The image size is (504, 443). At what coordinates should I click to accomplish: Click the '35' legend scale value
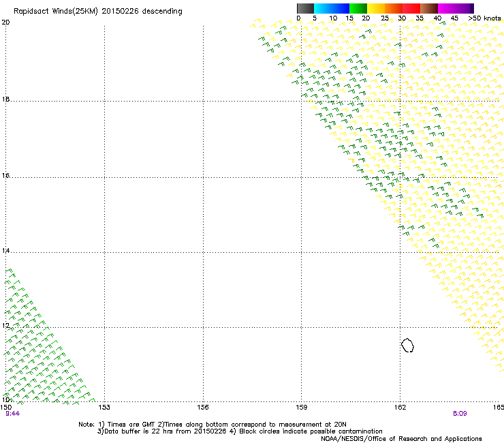pos(420,18)
